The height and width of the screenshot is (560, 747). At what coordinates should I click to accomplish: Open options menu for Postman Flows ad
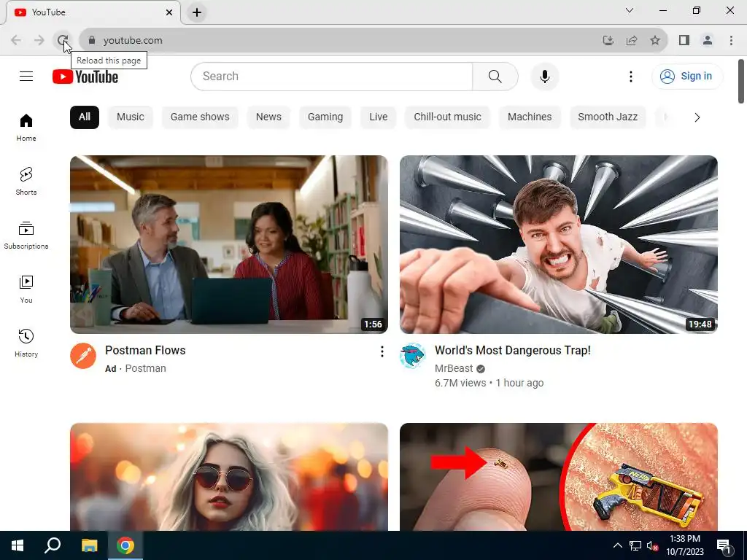pyautogui.click(x=382, y=351)
